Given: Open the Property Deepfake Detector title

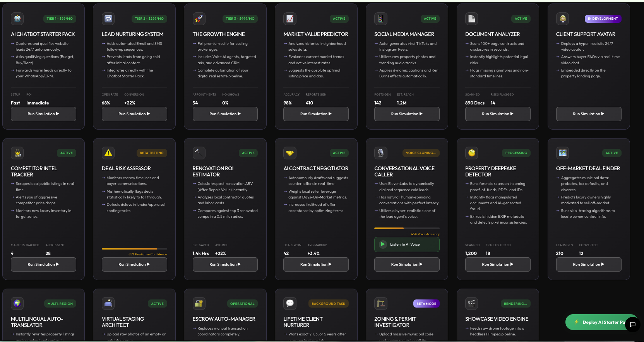Looking at the screenshot, I should [490, 171].
